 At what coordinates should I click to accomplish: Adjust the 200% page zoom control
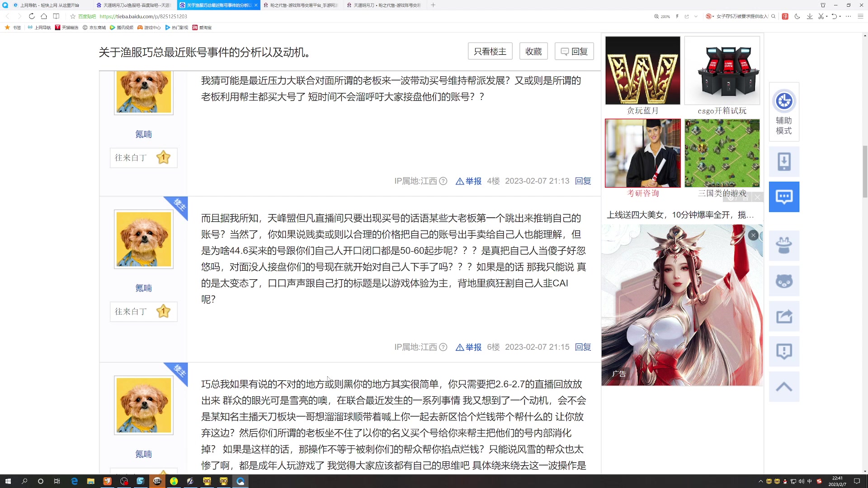point(662,16)
